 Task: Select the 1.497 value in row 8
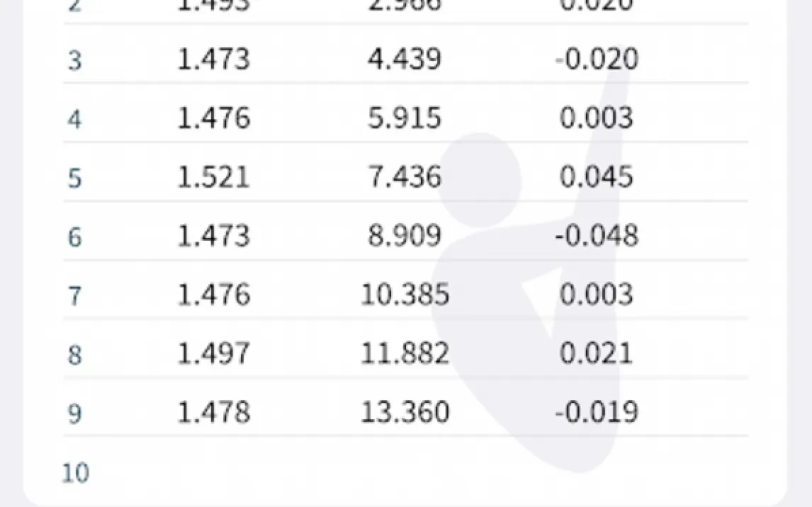coord(213,353)
